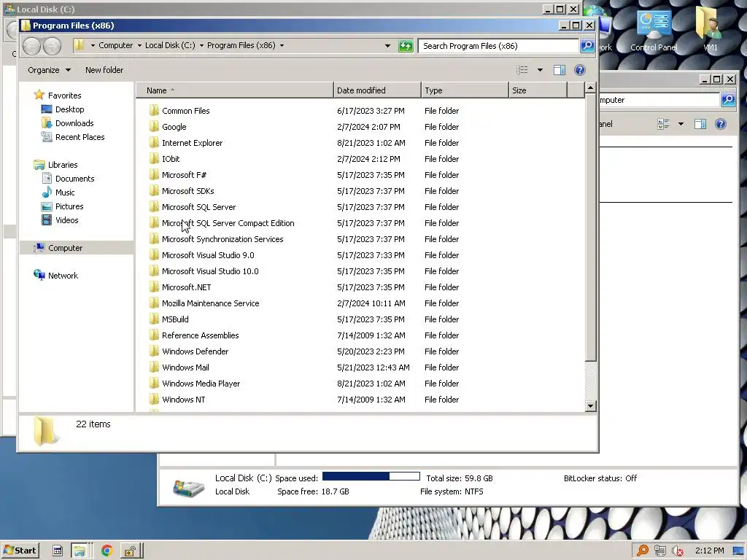Sort by the Type column header
Viewport: 747px width, 560px height.
point(465,90)
